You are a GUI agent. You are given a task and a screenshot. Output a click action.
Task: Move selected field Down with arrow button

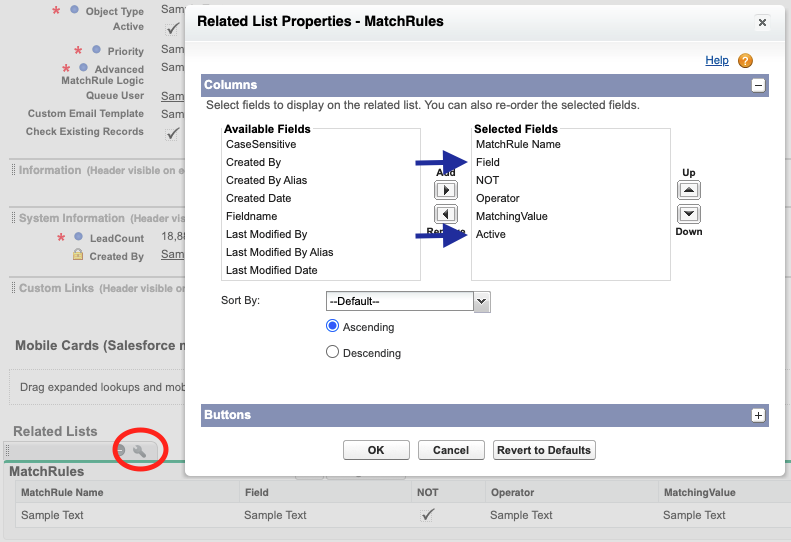[689, 214]
